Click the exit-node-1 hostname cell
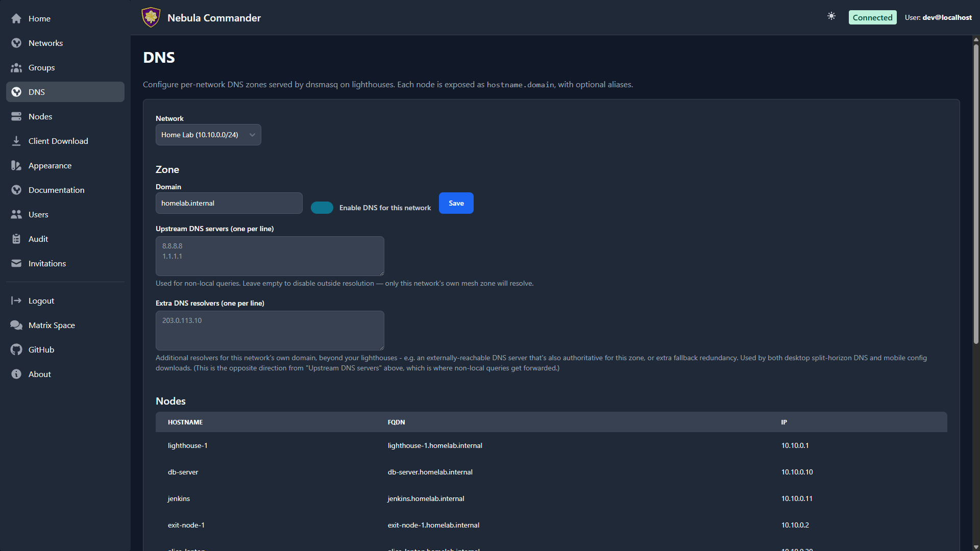This screenshot has width=980, height=551. click(x=186, y=525)
